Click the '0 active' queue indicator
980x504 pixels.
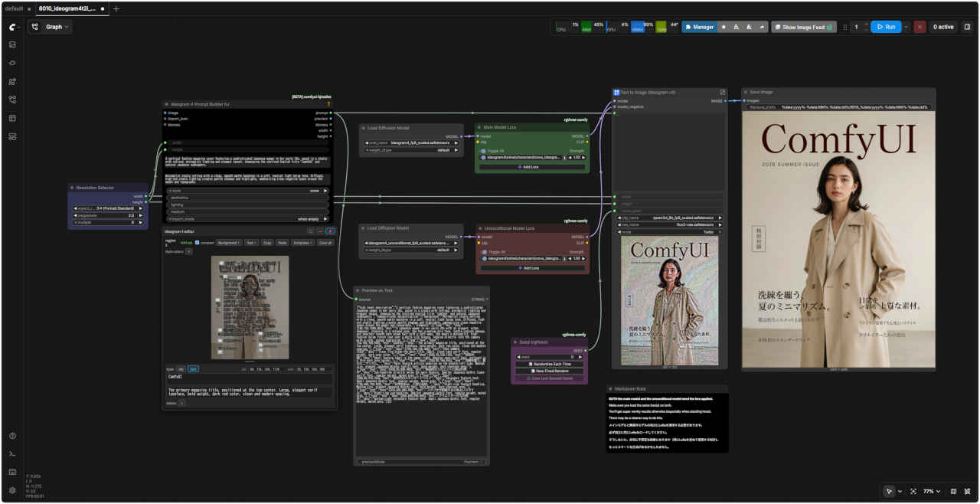tap(943, 27)
